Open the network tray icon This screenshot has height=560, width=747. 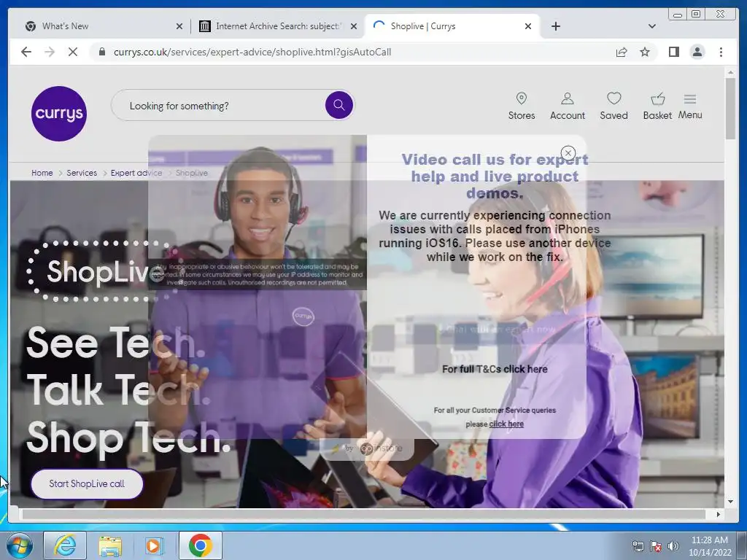(638, 545)
